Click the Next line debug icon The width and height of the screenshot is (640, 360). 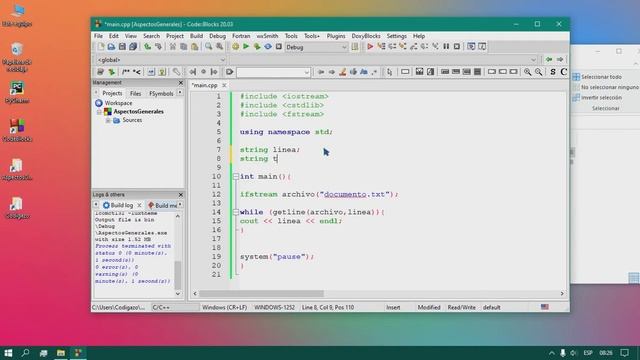click(x=392, y=47)
